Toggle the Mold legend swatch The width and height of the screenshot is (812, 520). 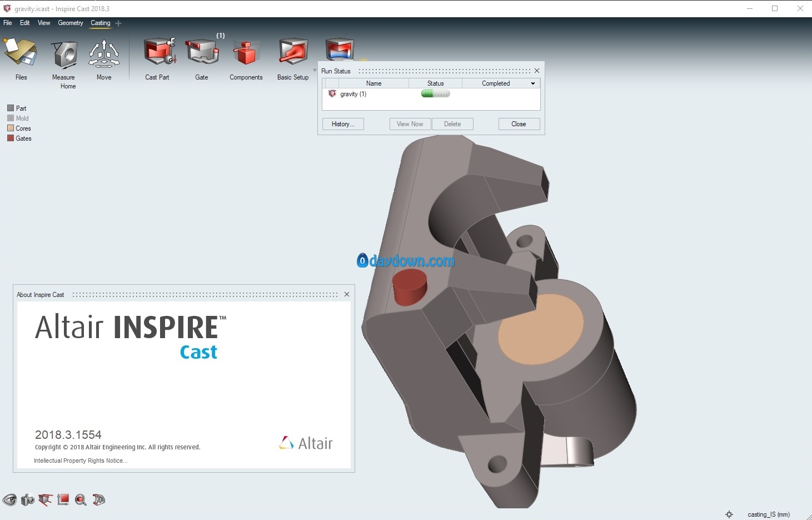tap(11, 118)
